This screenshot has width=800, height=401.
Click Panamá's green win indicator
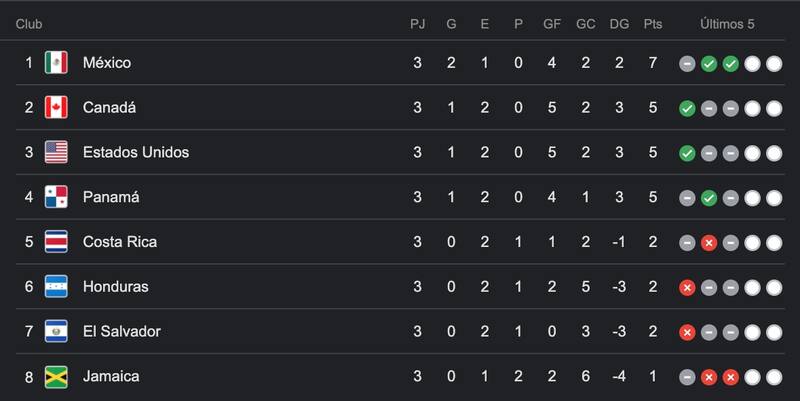[709, 198]
